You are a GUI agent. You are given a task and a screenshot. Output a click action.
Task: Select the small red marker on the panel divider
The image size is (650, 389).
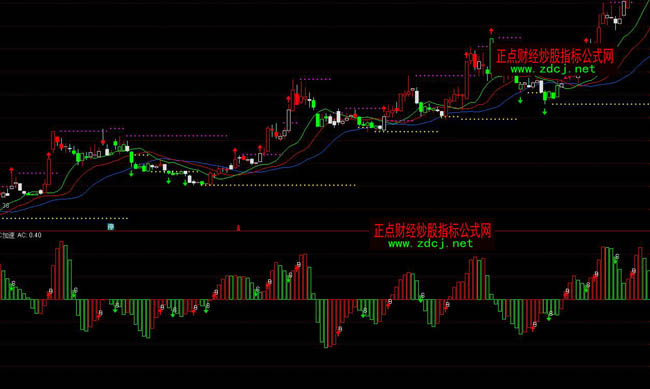[238, 228]
